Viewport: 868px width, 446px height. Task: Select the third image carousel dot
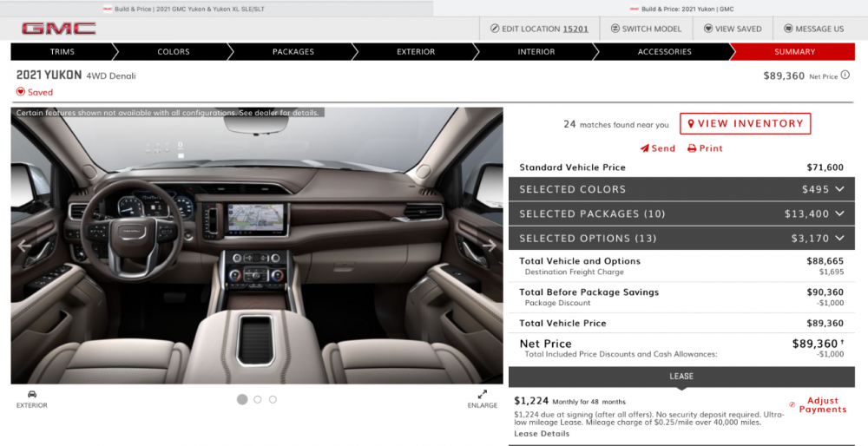[x=273, y=399]
